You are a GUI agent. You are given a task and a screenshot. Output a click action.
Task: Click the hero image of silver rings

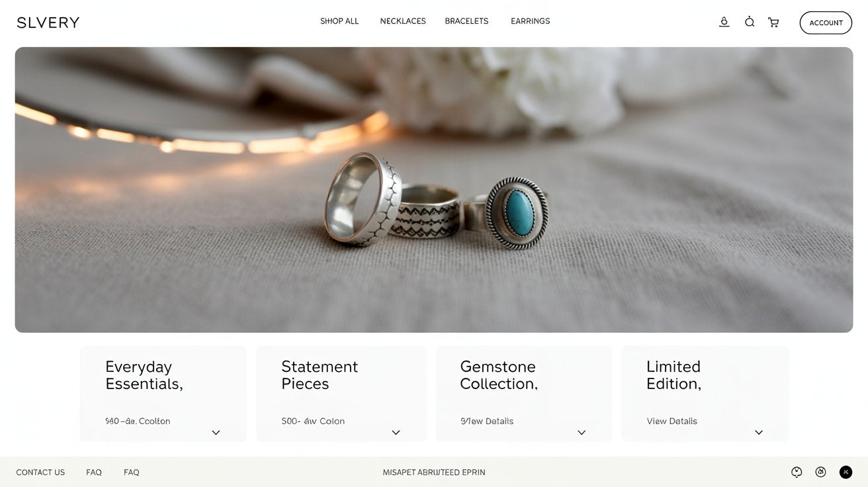click(x=434, y=190)
